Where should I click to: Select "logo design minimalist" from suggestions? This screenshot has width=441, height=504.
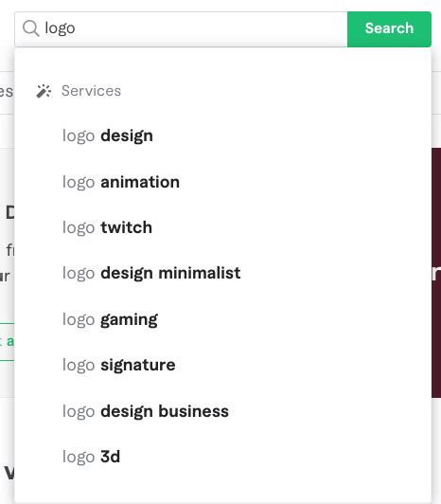(x=223, y=273)
